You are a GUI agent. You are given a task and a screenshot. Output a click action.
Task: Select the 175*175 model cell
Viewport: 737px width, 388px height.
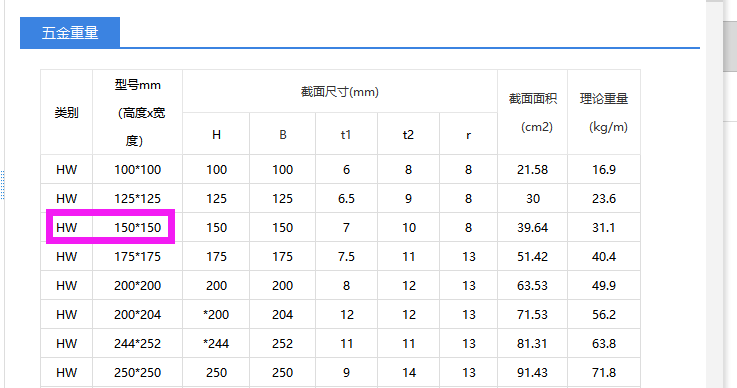pos(137,257)
